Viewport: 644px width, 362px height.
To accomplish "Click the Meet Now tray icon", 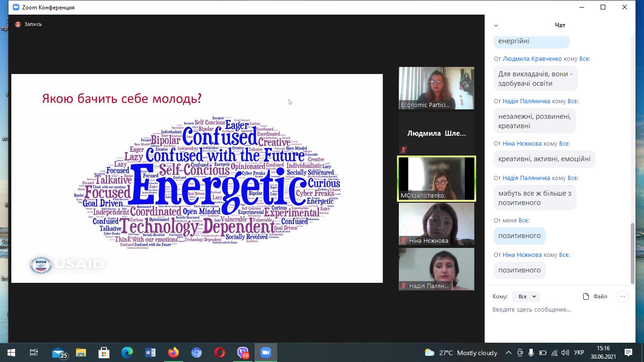I will coord(520,353).
